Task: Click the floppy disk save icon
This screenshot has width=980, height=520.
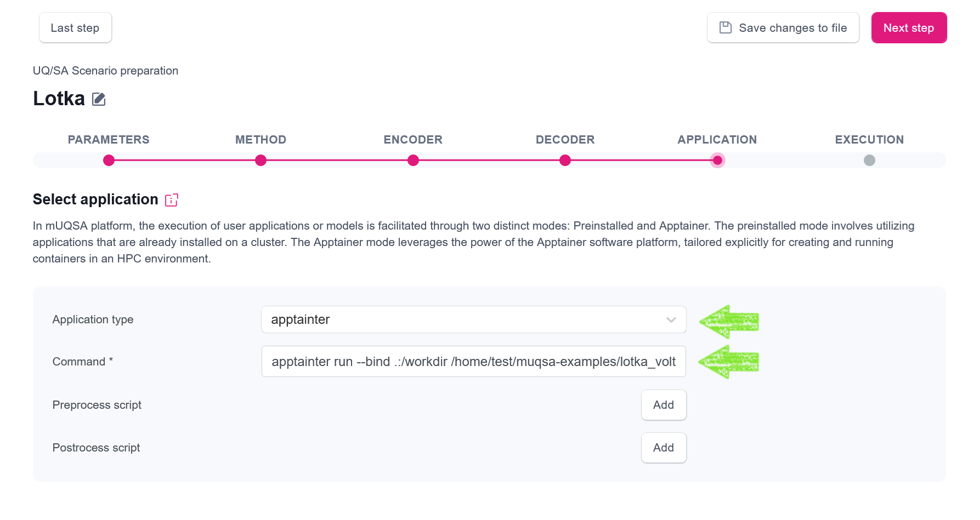Action: [x=726, y=27]
